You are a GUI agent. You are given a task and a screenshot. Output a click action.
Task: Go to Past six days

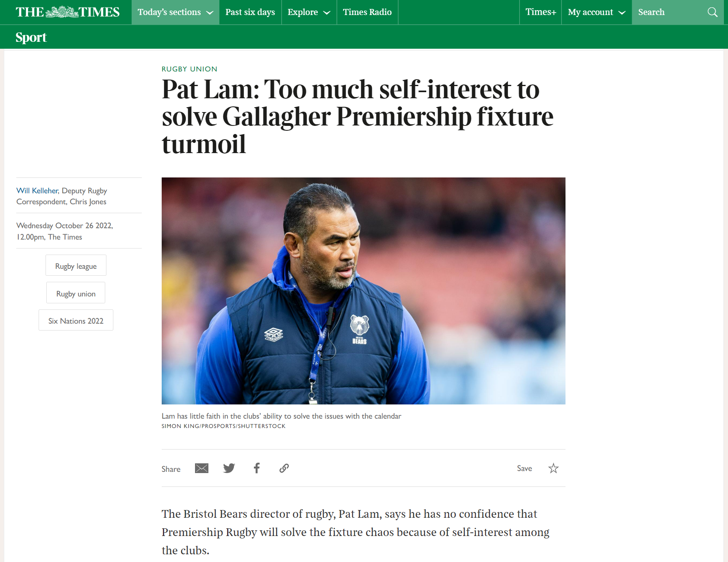pos(250,12)
